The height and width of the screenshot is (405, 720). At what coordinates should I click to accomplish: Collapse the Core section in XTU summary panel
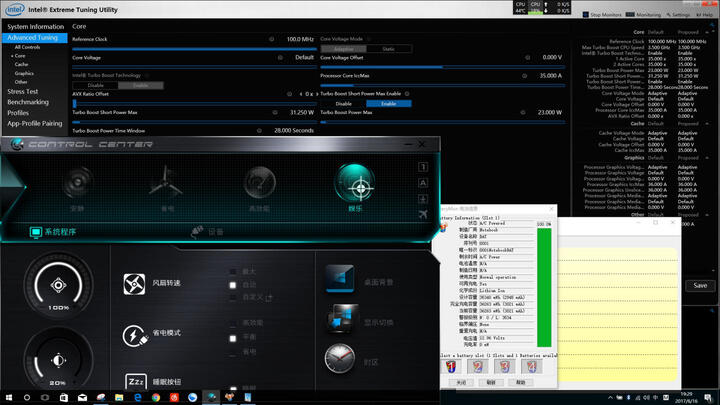(x=708, y=32)
